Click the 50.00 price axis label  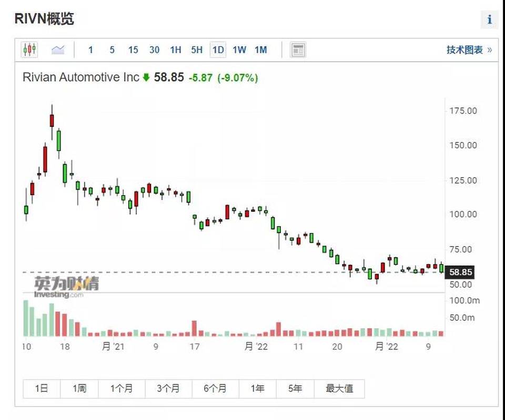(x=461, y=284)
